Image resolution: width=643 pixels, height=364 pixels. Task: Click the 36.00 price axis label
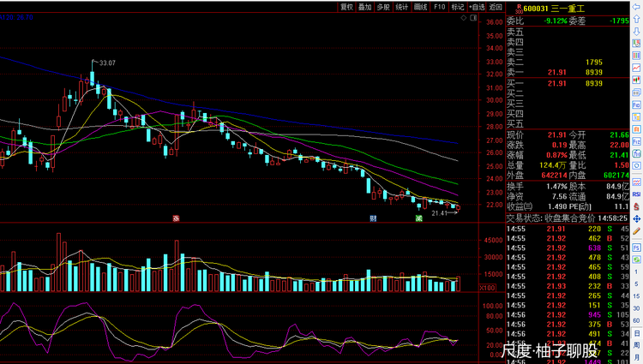pos(494,22)
